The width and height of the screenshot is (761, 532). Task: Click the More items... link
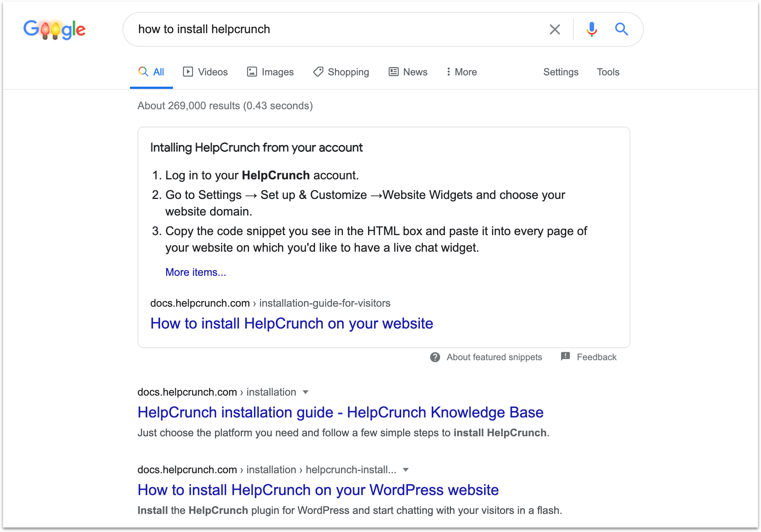(196, 272)
